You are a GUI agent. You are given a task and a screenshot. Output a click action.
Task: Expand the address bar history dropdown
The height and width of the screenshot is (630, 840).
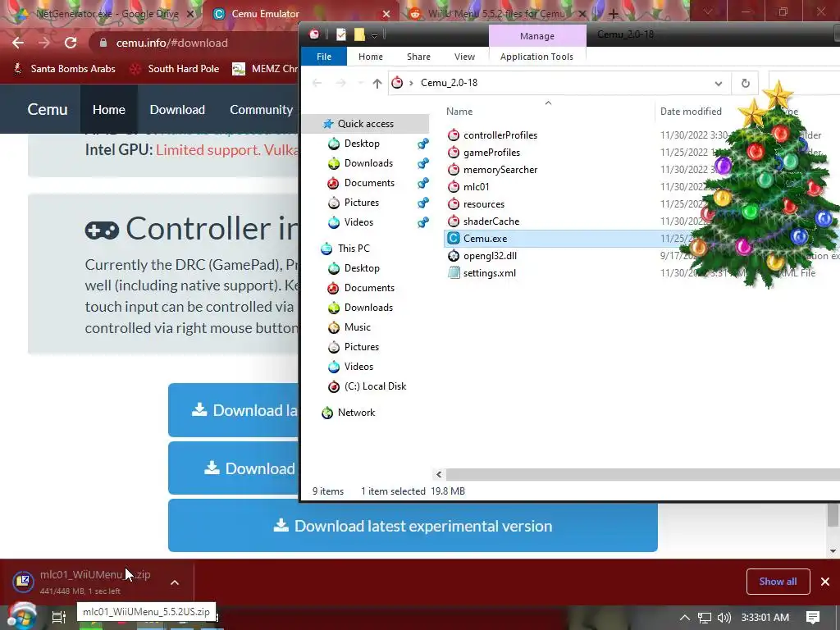[719, 83]
